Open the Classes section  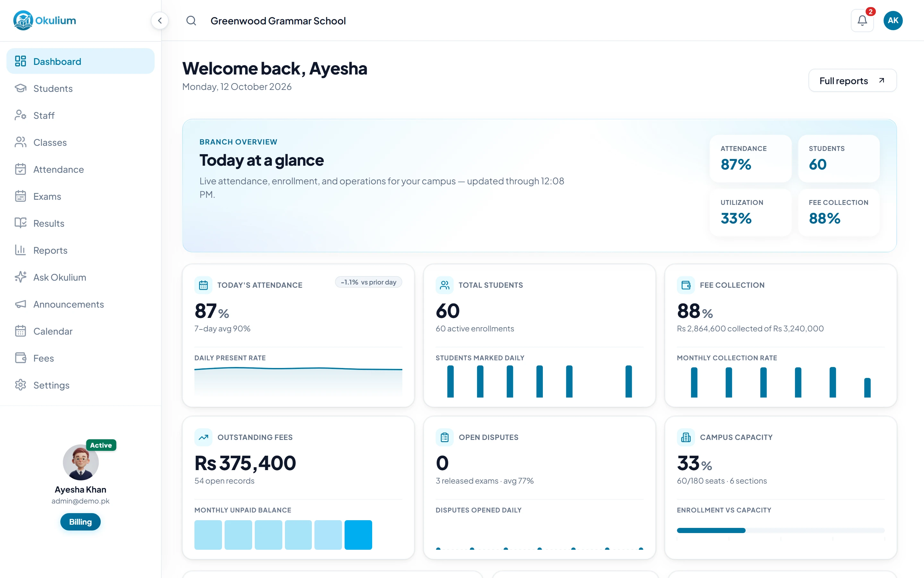click(81, 142)
